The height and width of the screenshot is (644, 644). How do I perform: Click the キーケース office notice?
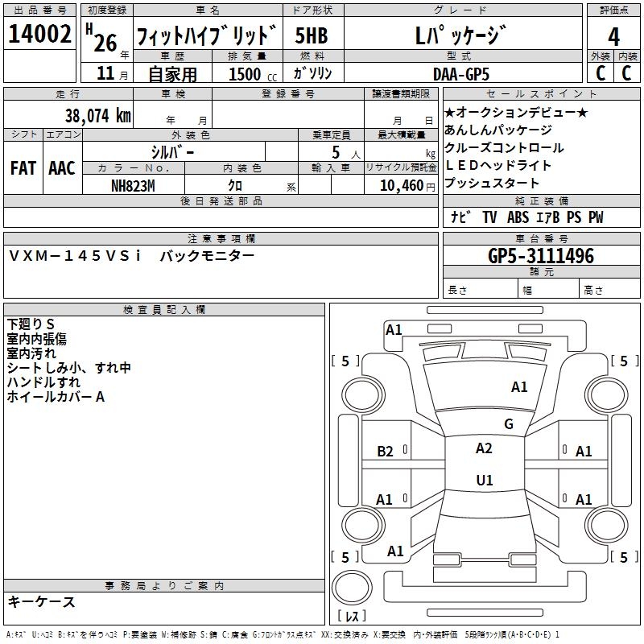pos(42,601)
